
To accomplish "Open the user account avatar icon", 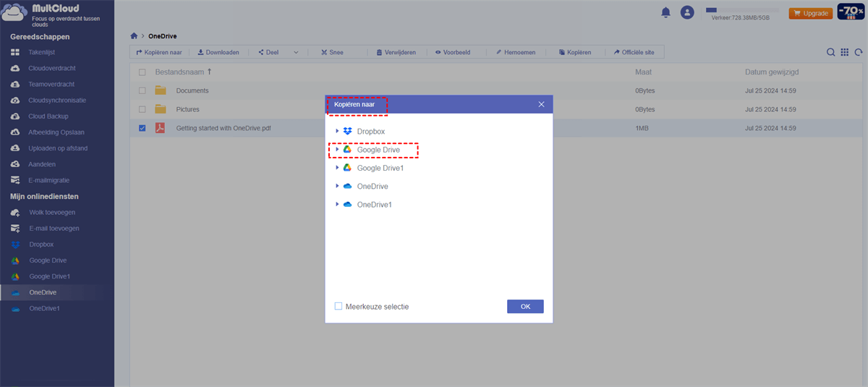I will point(687,12).
